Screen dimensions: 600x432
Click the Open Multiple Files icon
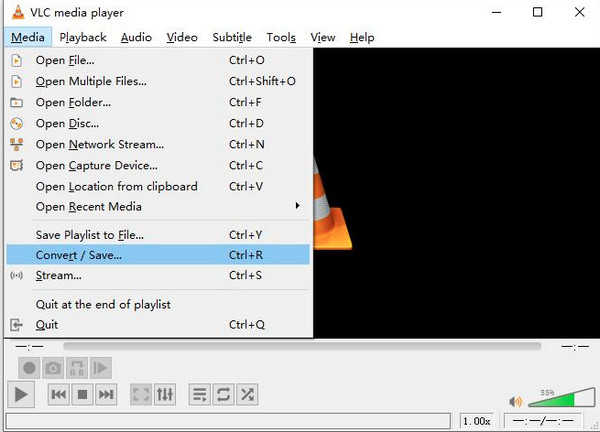click(x=16, y=82)
